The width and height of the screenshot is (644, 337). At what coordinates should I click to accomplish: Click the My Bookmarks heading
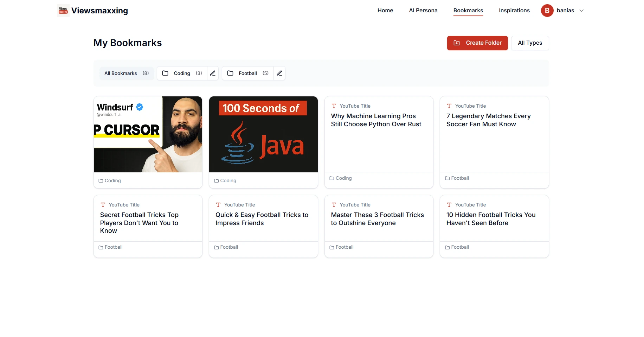[x=128, y=43]
